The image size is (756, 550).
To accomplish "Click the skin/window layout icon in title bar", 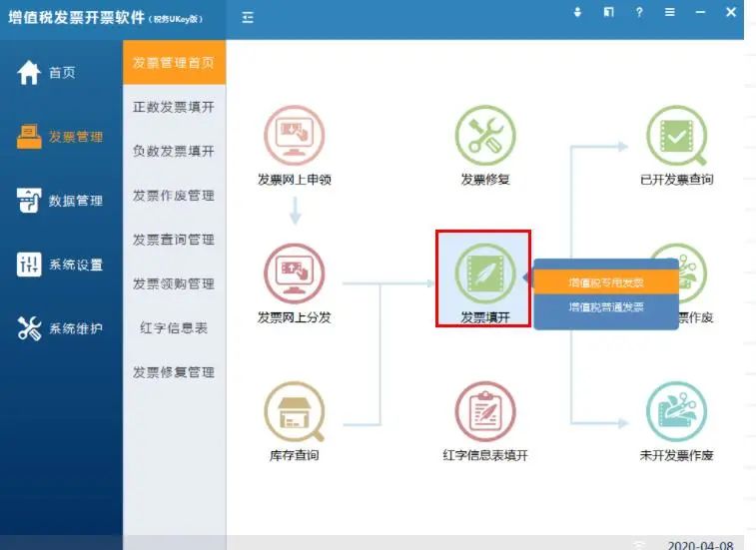I will (608, 12).
